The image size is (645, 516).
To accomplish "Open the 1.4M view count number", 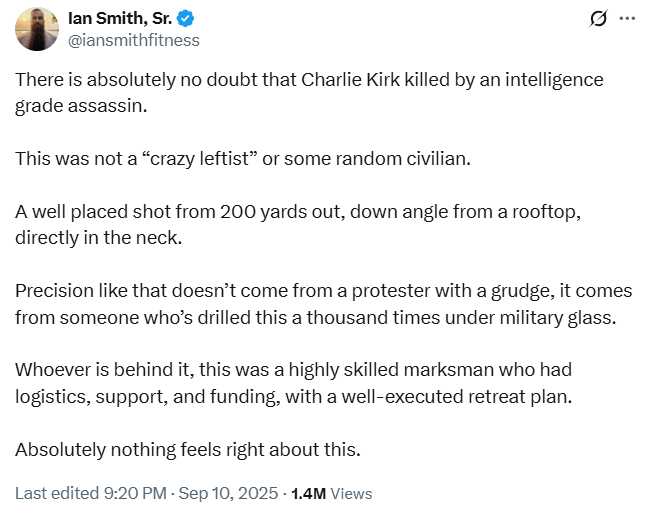I will (x=309, y=493).
